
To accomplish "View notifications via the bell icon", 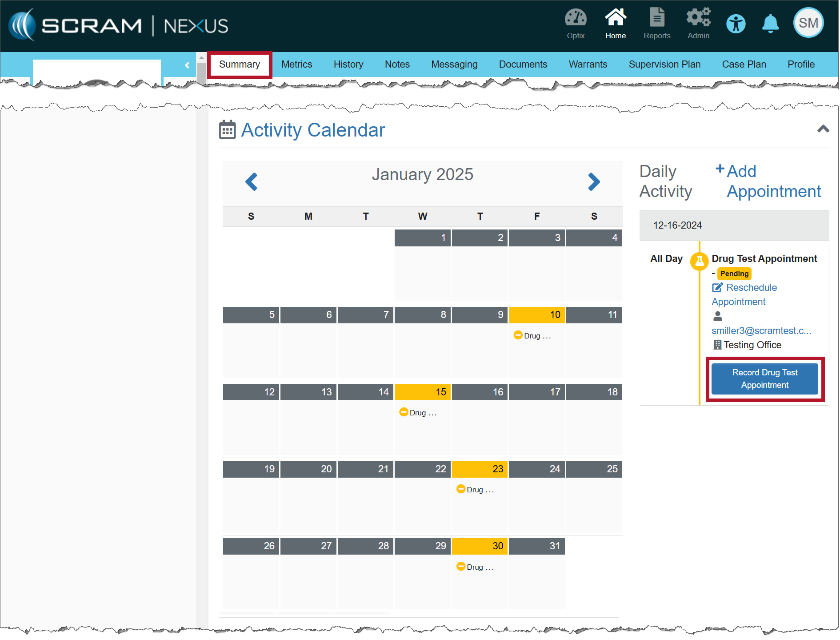I will (770, 24).
